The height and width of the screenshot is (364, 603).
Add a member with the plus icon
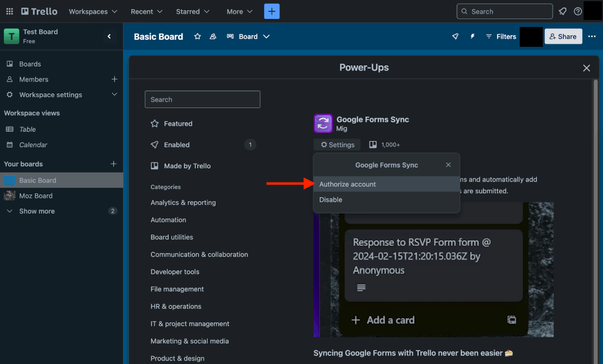114,79
